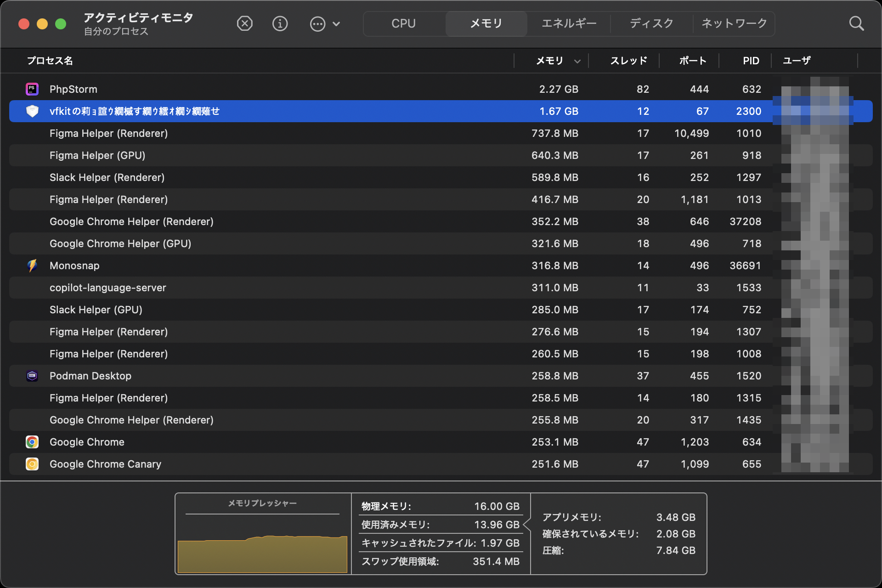
Task: Select the PhpStorm process row
Action: 441,89
